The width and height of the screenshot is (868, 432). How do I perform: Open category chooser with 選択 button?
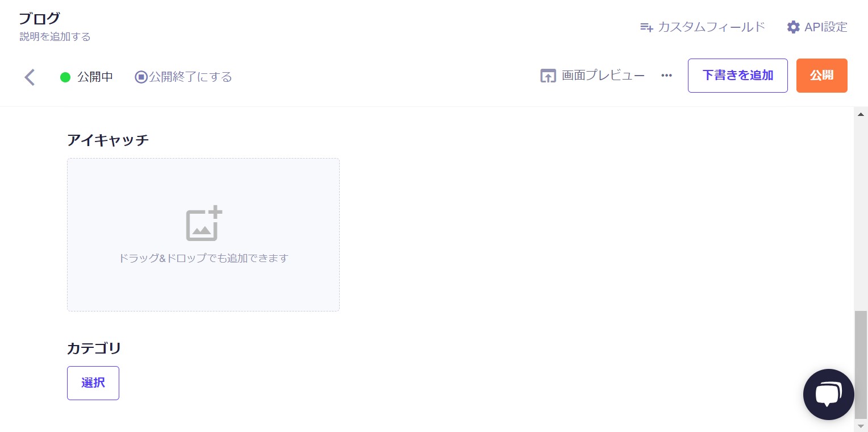93,383
